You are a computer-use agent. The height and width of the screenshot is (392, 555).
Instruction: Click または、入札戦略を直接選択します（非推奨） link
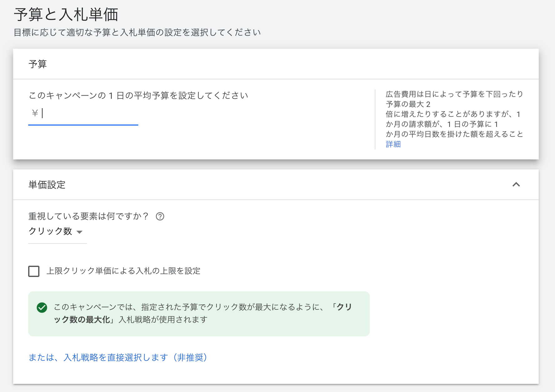[x=118, y=357]
